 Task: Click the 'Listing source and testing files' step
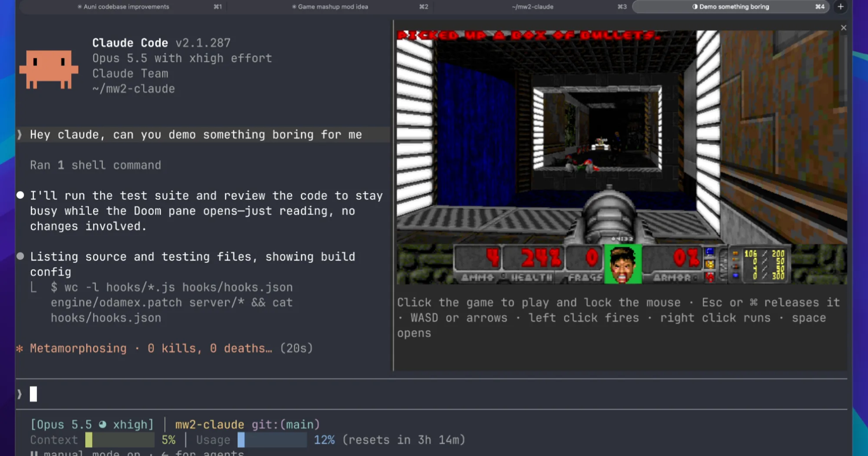pos(192,264)
